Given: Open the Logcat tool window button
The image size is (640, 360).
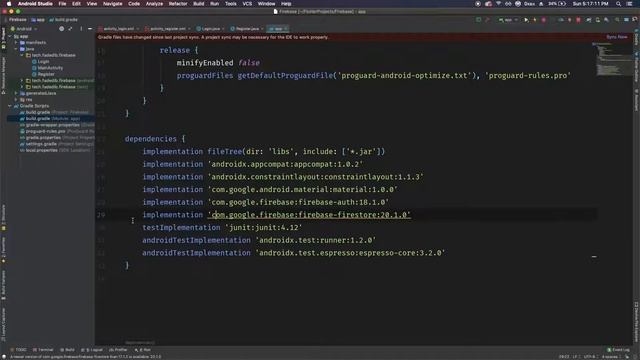Looking at the screenshot, I should pyautogui.click(x=92, y=350).
